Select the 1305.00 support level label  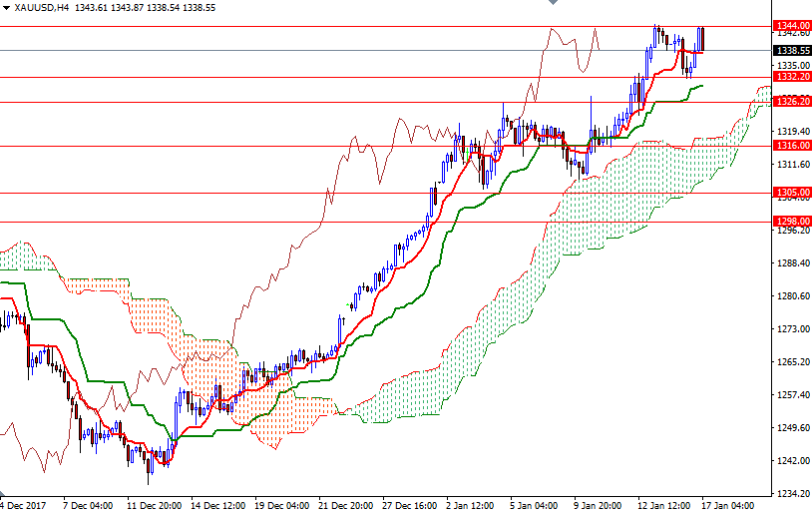(791, 193)
